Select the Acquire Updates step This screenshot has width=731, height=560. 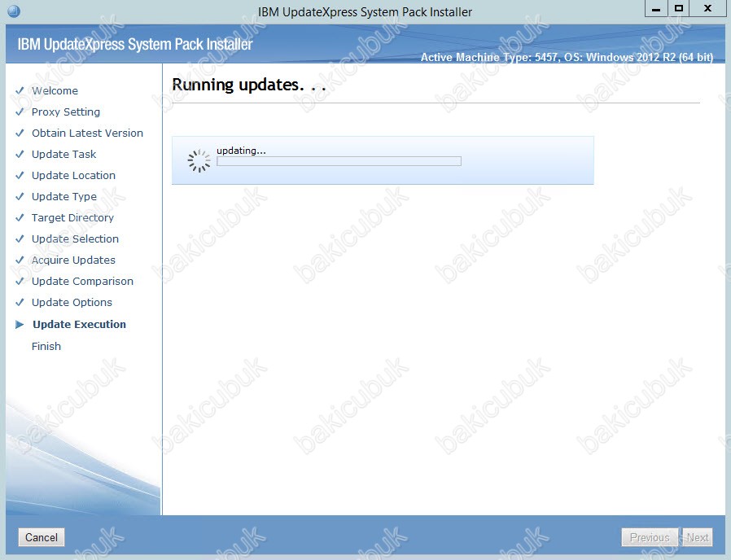73,260
